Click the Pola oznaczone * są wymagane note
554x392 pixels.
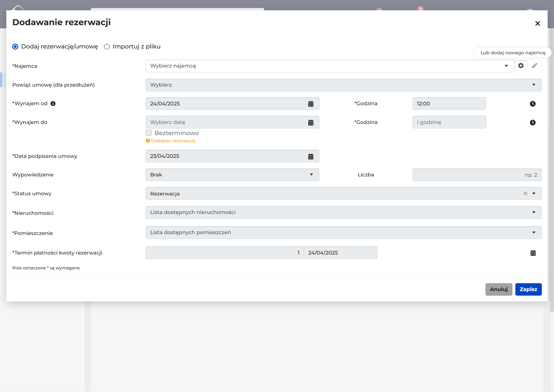click(x=46, y=268)
